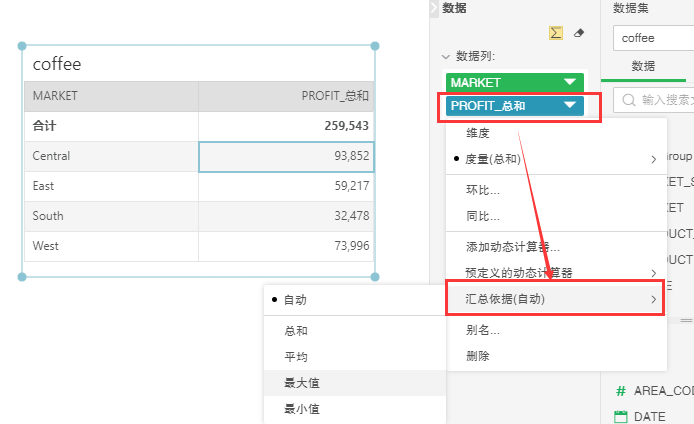Open the MARKET field dropdown arrow

coord(569,82)
